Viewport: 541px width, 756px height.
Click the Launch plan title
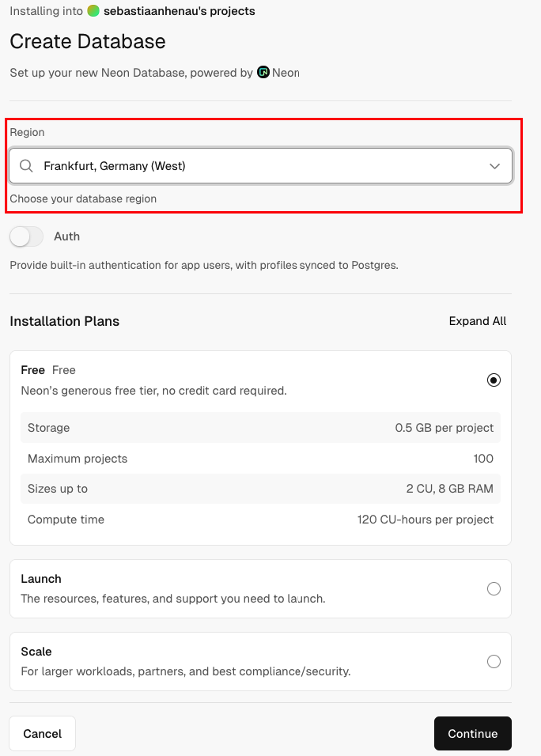point(41,579)
